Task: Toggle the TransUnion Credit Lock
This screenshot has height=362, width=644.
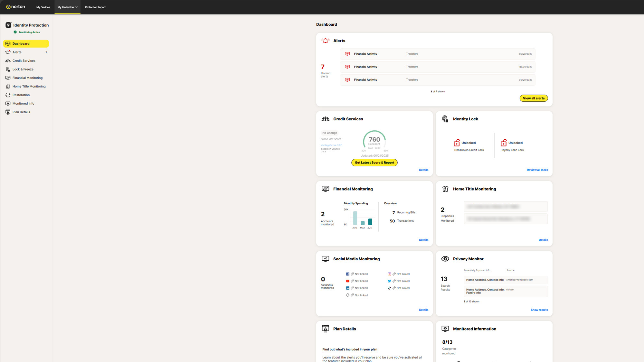Action: pos(457,143)
